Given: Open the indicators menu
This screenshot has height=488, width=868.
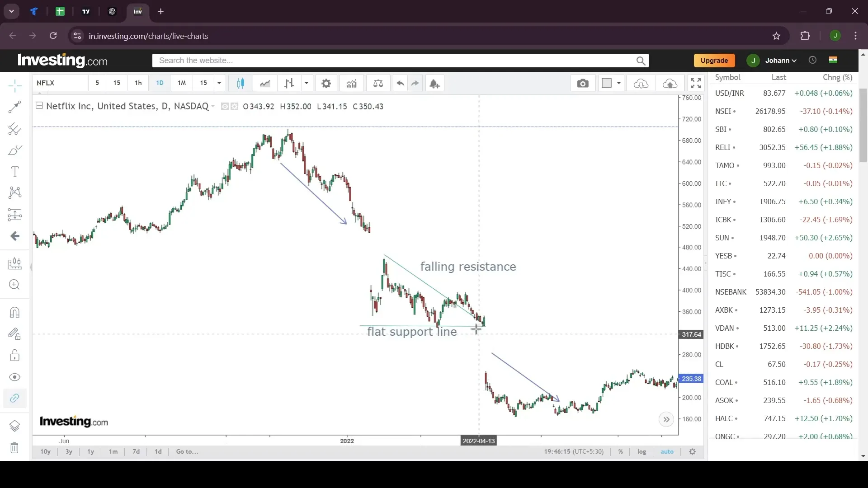Looking at the screenshot, I should click(x=351, y=83).
